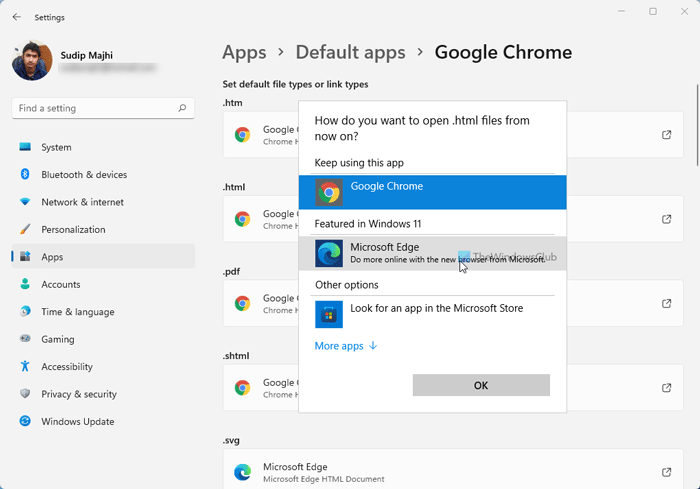This screenshot has width=700, height=489.
Task: Click the Microsoft Store icon in dialog
Action: (329, 314)
